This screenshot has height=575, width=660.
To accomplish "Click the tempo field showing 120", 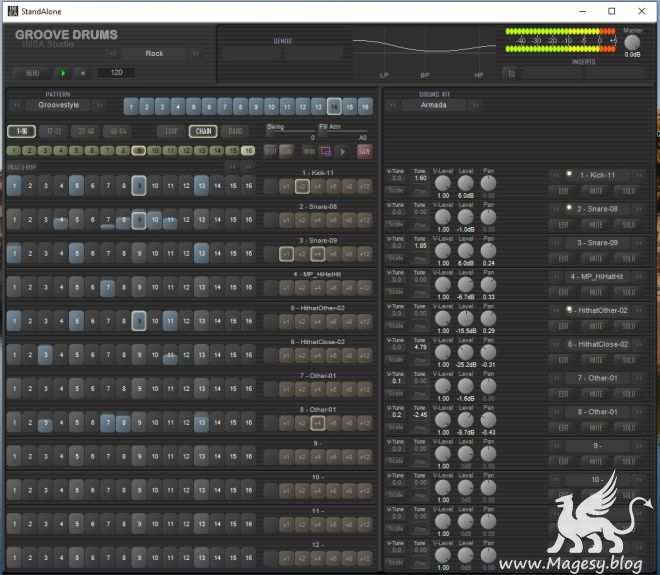I will 117,72.
